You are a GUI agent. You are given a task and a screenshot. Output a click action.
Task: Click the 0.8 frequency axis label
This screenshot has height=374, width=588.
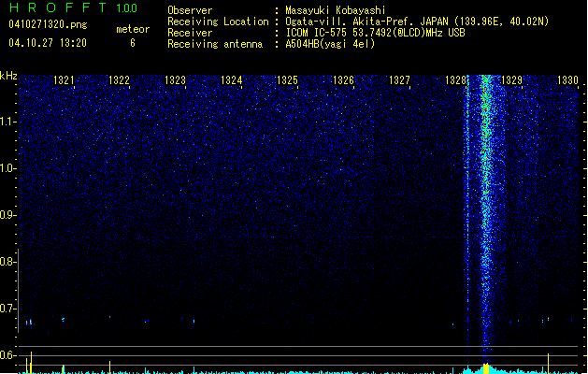(x=7, y=262)
